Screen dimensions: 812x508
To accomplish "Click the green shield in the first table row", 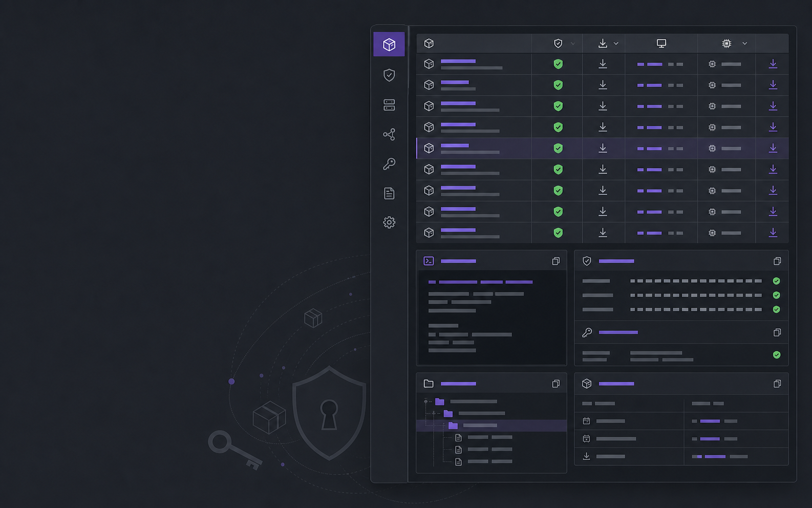I will point(558,64).
